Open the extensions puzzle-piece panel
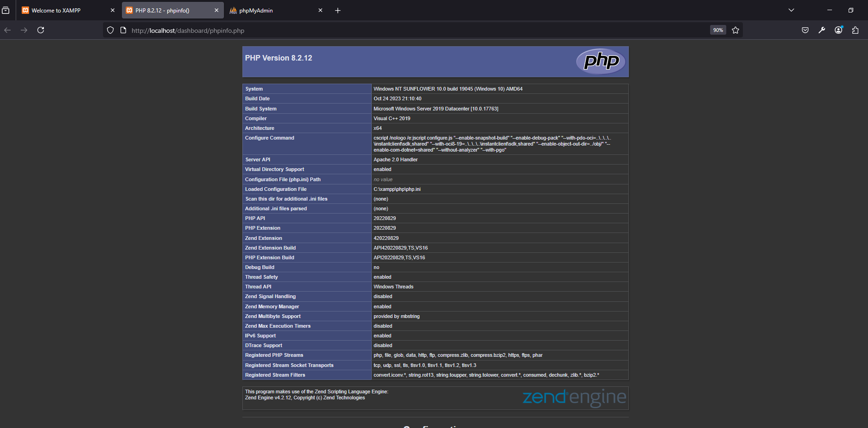 855,30
